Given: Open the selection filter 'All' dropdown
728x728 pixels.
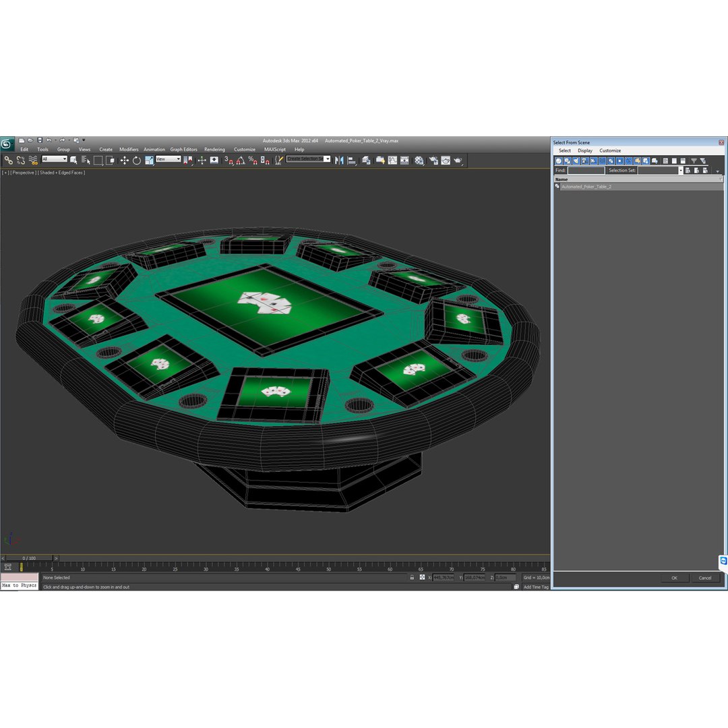Looking at the screenshot, I should point(55,159).
